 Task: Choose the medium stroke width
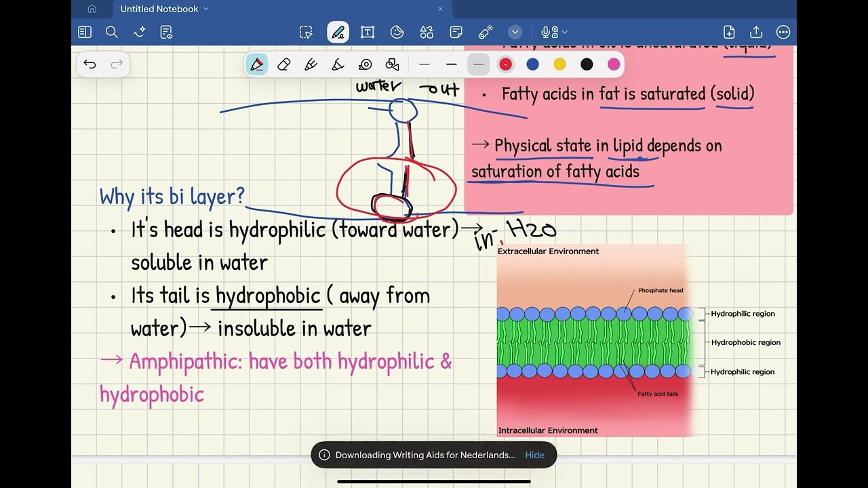[x=452, y=64]
